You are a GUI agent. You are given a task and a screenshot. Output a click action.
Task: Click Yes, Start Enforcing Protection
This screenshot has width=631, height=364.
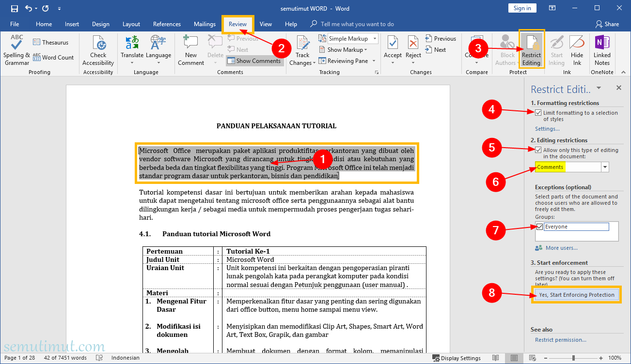[576, 295]
